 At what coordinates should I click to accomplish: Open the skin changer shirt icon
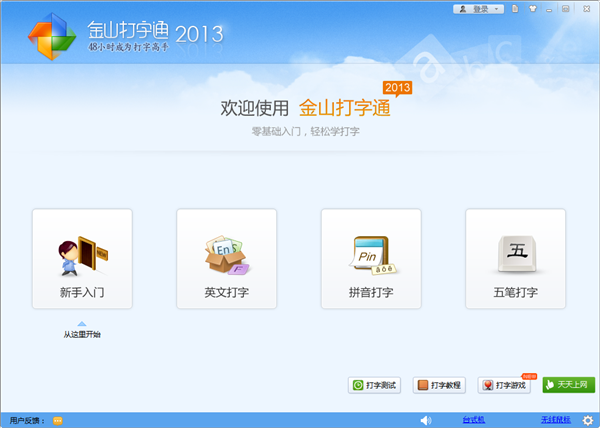point(532,9)
